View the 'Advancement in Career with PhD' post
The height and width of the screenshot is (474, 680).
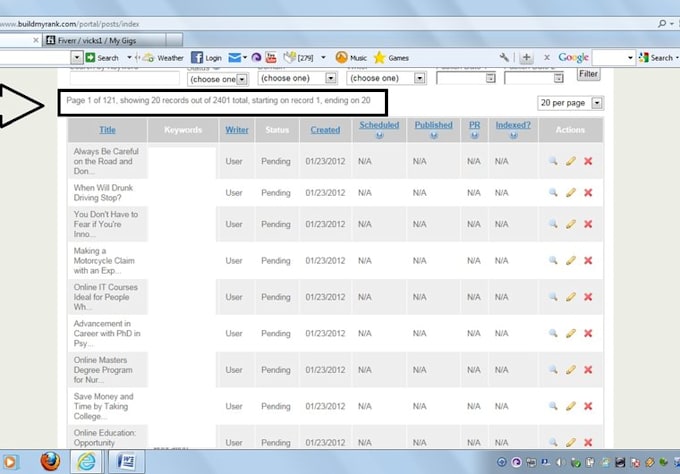[553, 333]
